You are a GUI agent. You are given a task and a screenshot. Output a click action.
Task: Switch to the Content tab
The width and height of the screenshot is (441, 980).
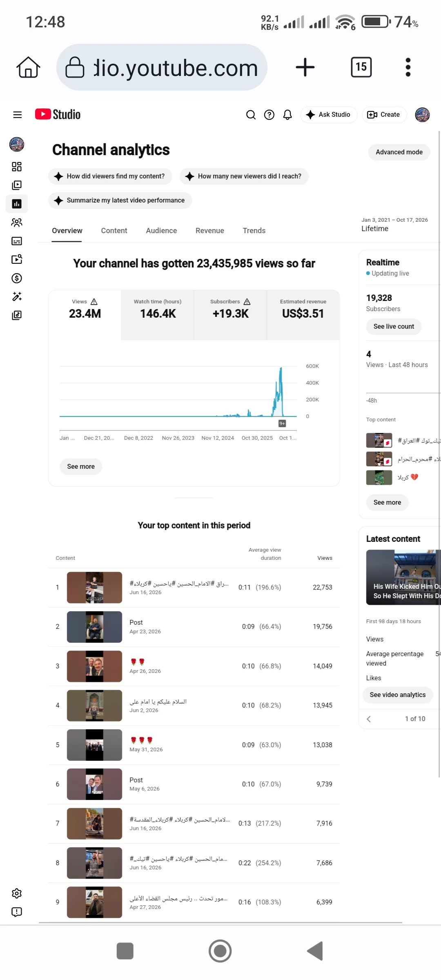click(114, 231)
